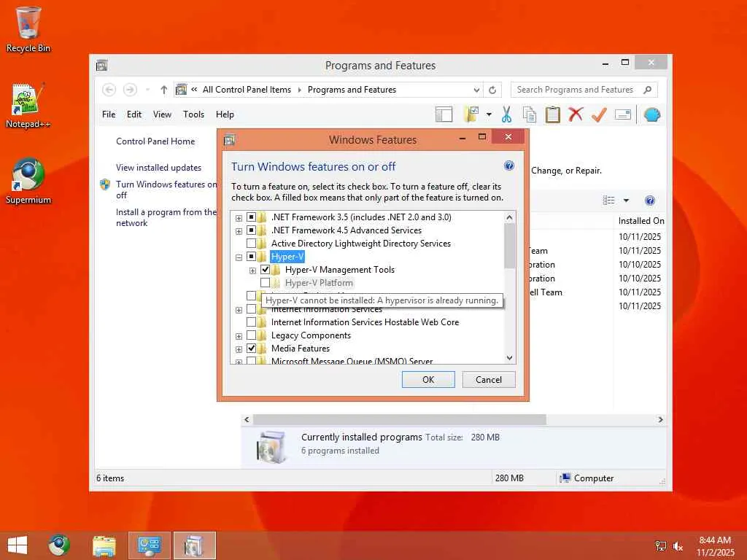
Task: Toggle .NET Framework 3.5 checkbox
Action: [251, 217]
